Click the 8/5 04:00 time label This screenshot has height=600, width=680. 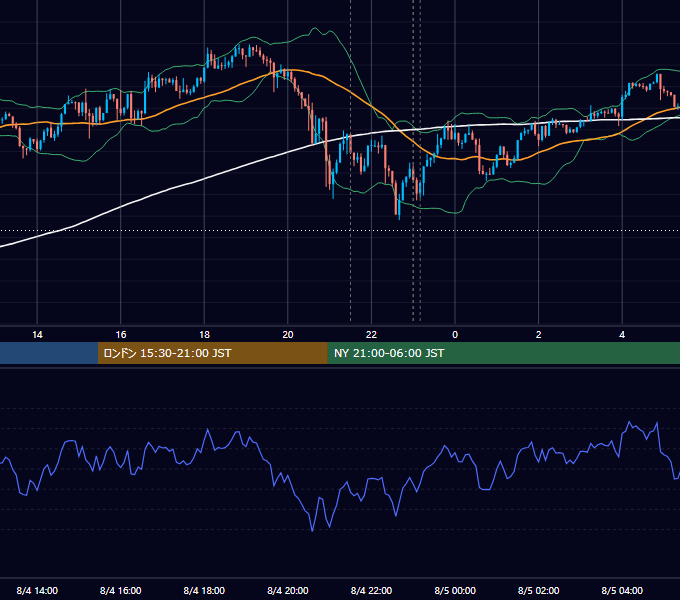click(x=622, y=590)
